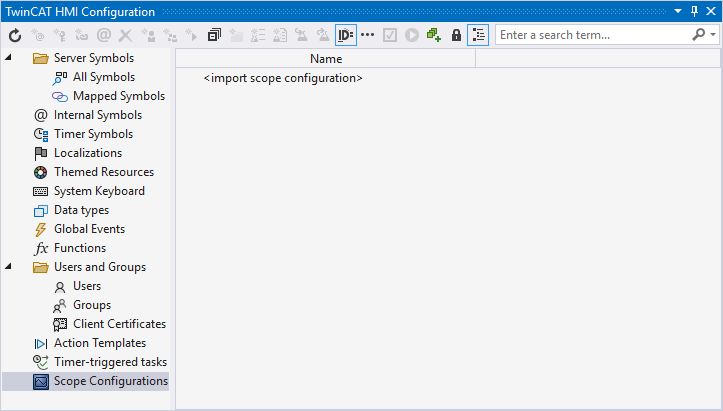Open Mapped Symbols tree entry

pos(119,96)
